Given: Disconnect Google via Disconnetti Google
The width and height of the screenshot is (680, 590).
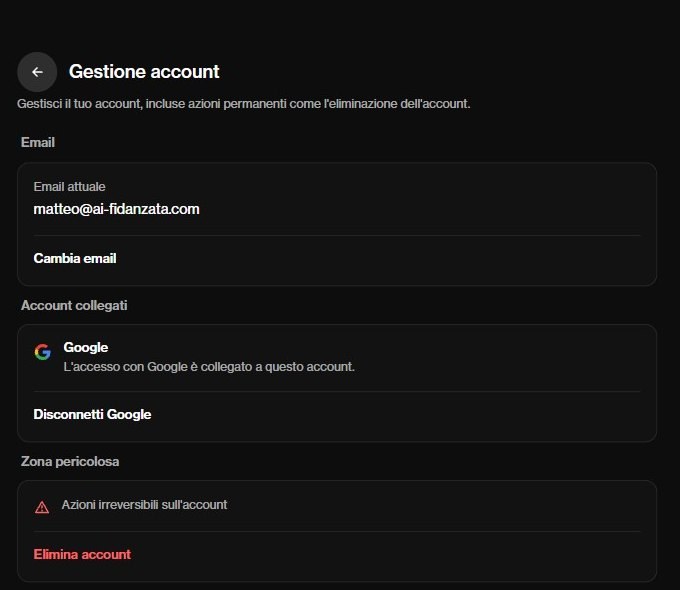Looking at the screenshot, I should point(92,414).
